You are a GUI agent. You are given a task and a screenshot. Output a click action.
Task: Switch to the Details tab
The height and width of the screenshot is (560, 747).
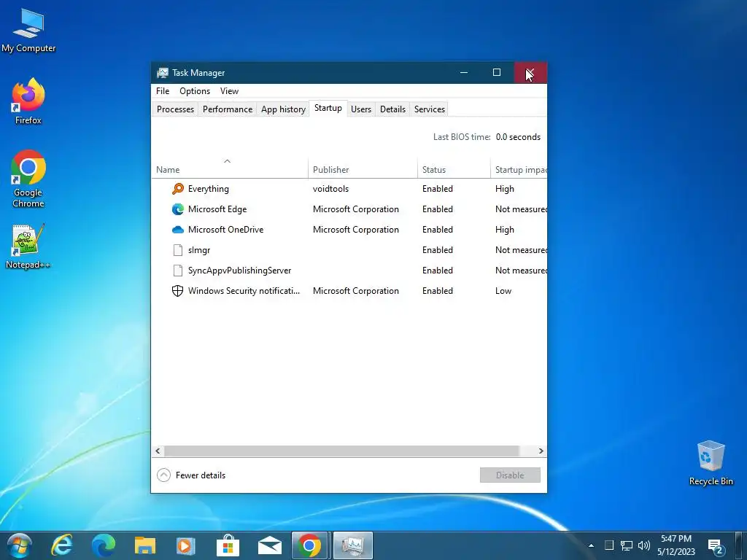tap(392, 109)
